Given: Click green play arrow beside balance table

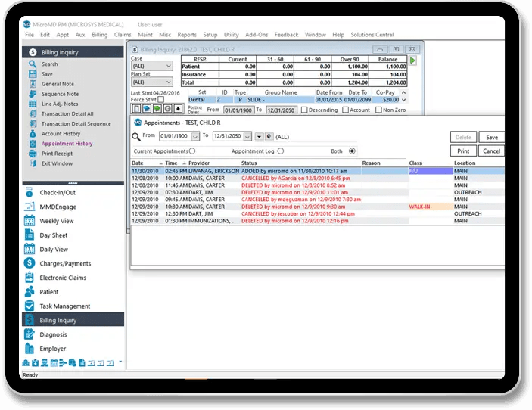Looking at the screenshot, I should (412, 61).
